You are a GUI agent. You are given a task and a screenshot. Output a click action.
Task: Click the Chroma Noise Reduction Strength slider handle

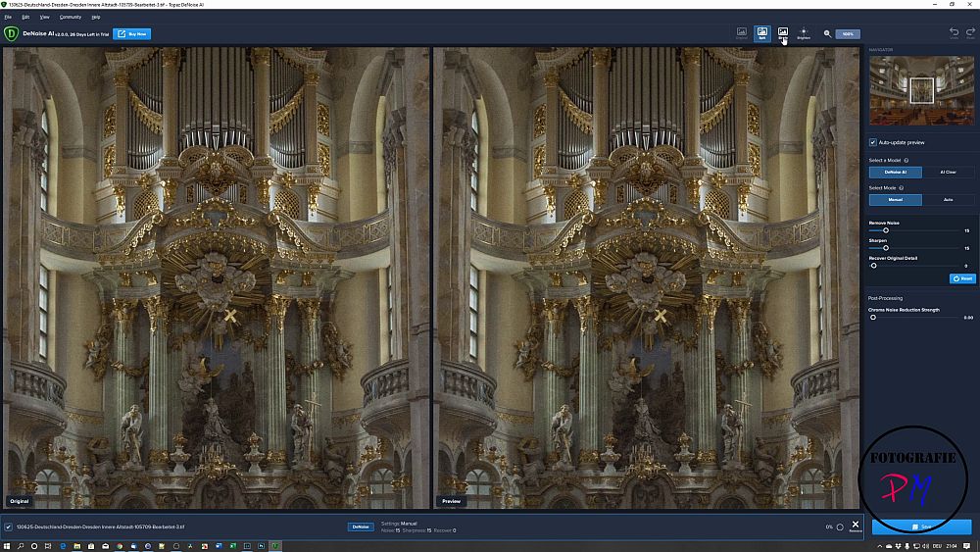click(x=873, y=318)
